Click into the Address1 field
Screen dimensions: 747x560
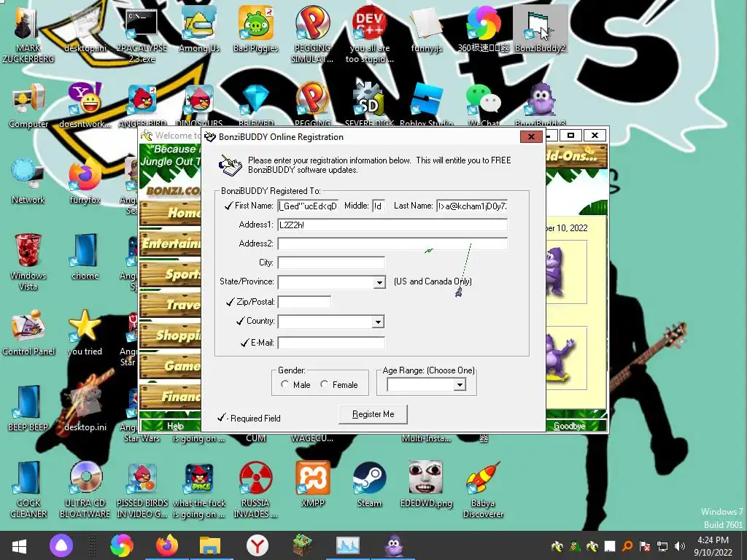click(x=392, y=225)
